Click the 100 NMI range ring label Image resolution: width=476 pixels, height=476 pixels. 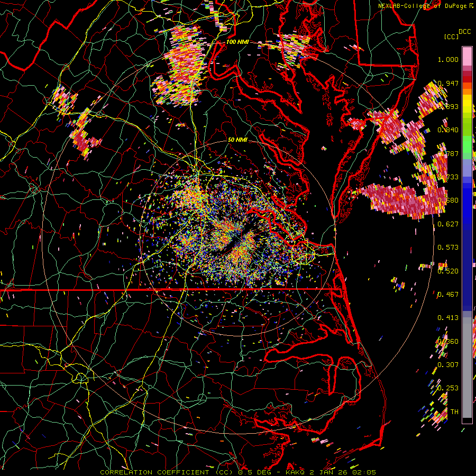click(x=237, y=42)
